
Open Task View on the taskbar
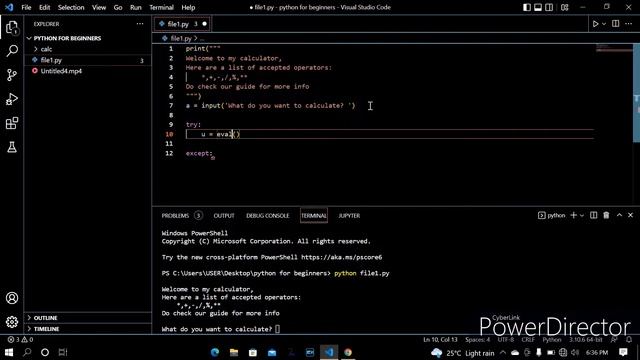(x=63, y=352)
